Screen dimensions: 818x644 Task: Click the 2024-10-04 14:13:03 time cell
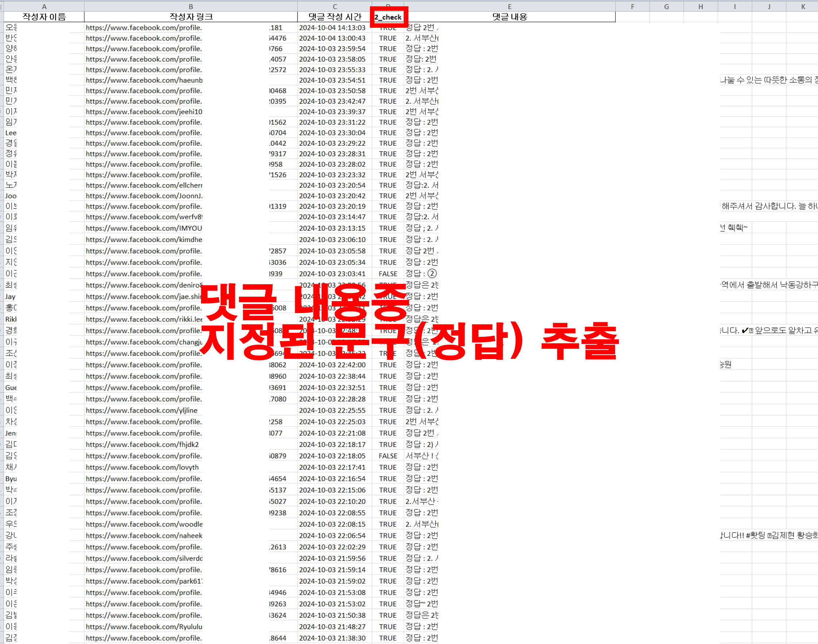[332, 28]
